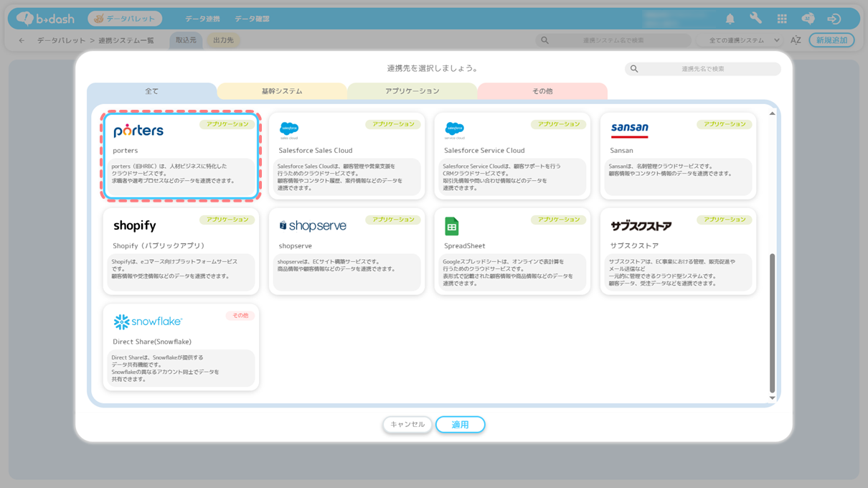Click the Sansan logo

point(629,130)
